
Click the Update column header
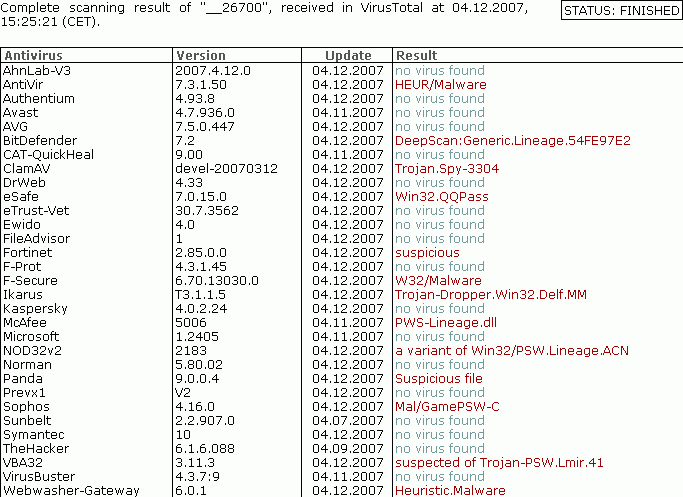coord(348,56)
